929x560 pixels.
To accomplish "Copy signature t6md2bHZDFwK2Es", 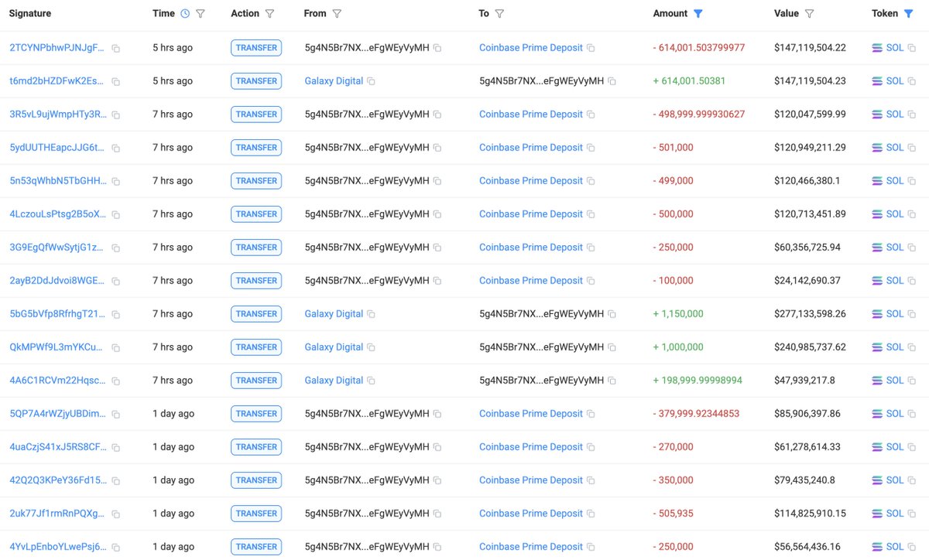I will 115,81.
